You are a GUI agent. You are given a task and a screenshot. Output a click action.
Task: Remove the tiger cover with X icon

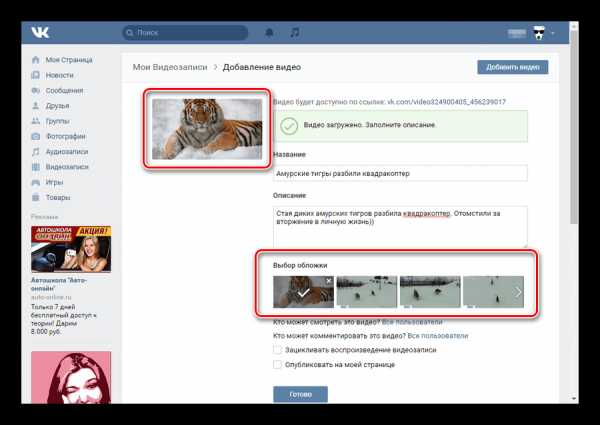pyautogui.click(x=329, y=281)
